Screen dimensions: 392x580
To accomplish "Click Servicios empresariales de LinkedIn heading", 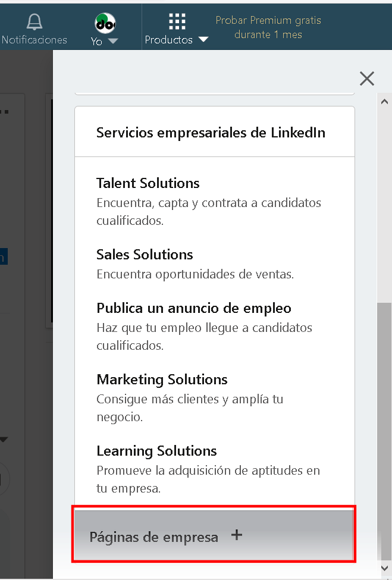I will click(x=211, y=133).
